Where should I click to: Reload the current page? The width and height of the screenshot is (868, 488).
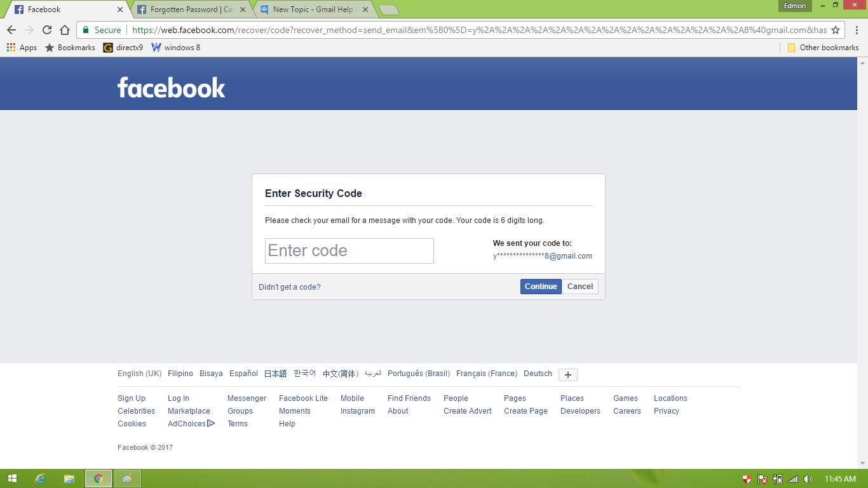point(47,30)
